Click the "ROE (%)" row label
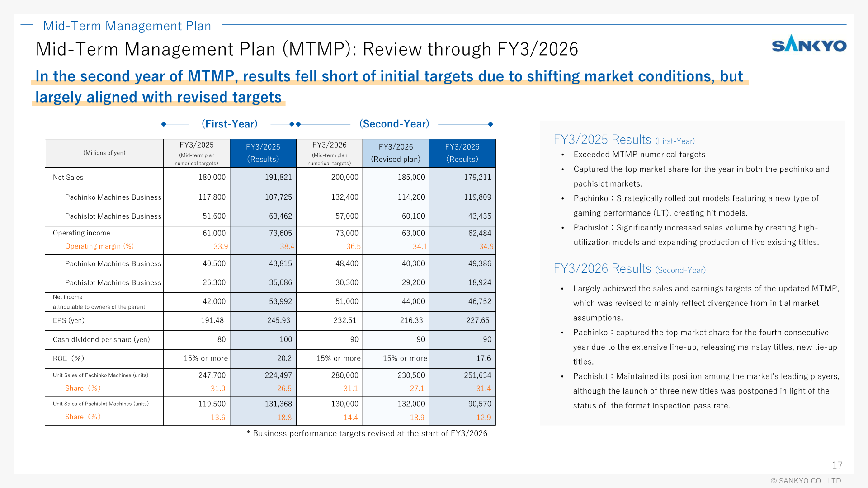 pyautogui.click(x=69, y=359)
